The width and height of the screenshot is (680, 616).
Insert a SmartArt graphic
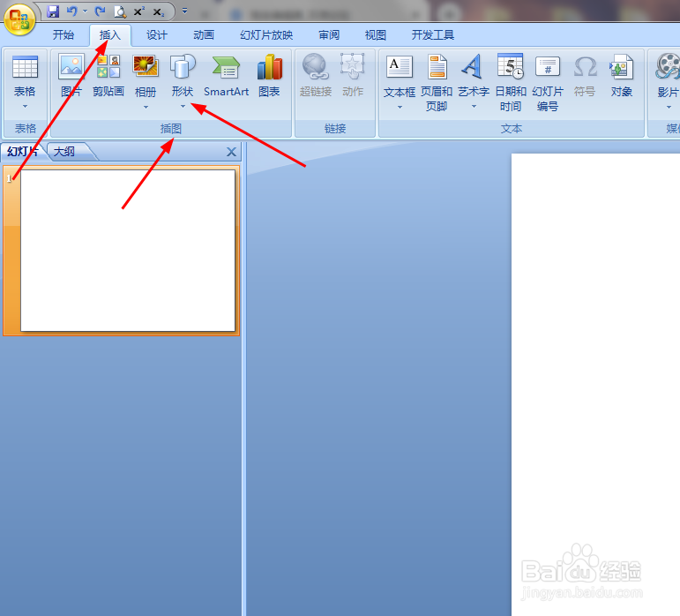coord(226,76)
